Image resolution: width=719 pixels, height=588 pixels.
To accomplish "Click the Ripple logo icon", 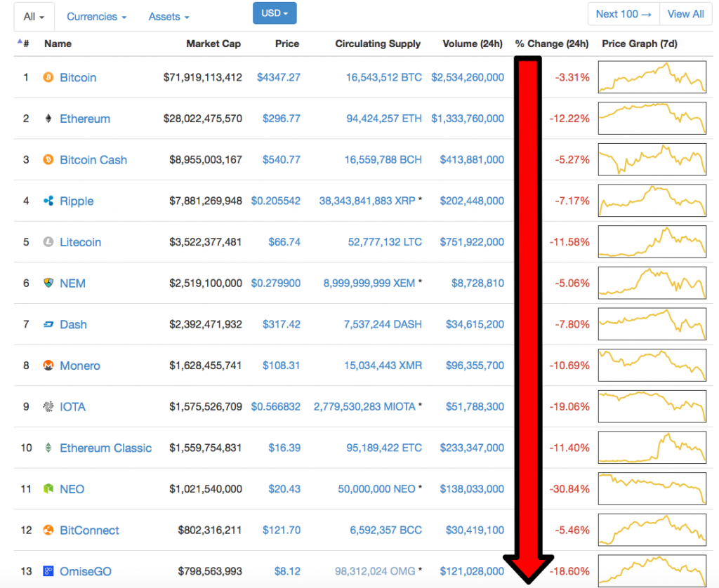I will [48, 201].
